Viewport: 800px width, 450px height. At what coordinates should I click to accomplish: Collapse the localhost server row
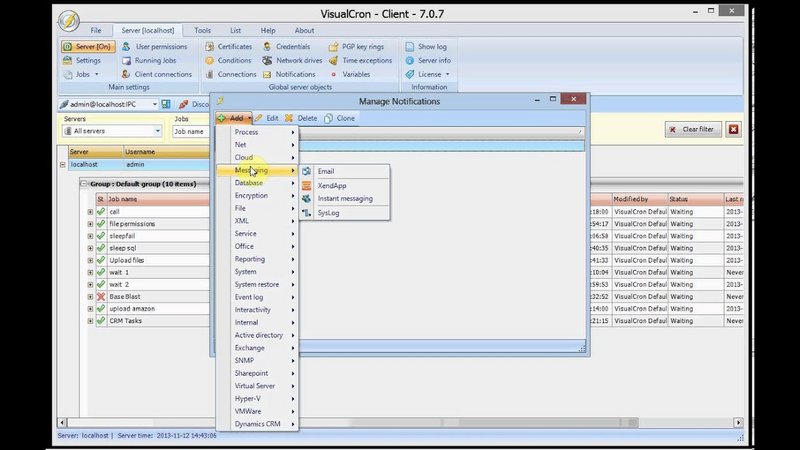click(x=63, y=165)
